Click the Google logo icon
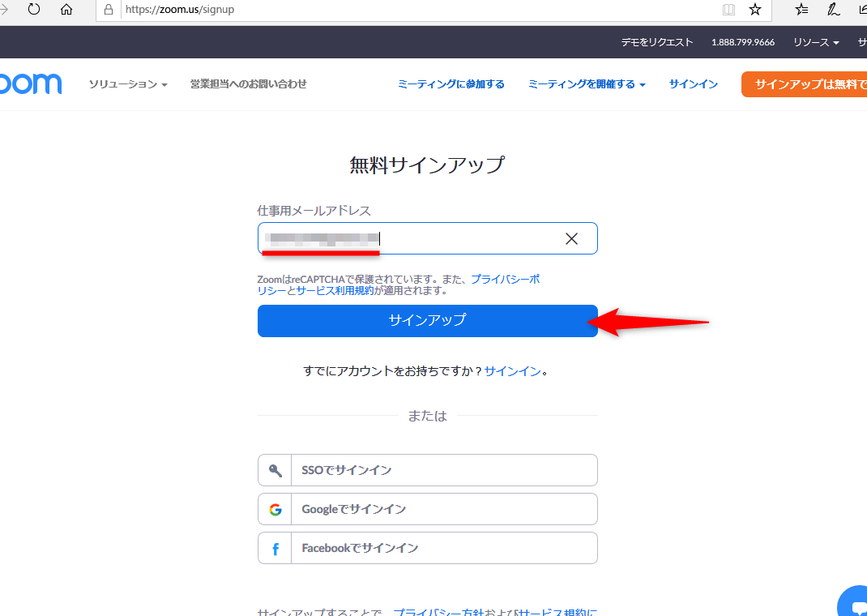This screenshot has height=616, width=867. coord(275,509)
